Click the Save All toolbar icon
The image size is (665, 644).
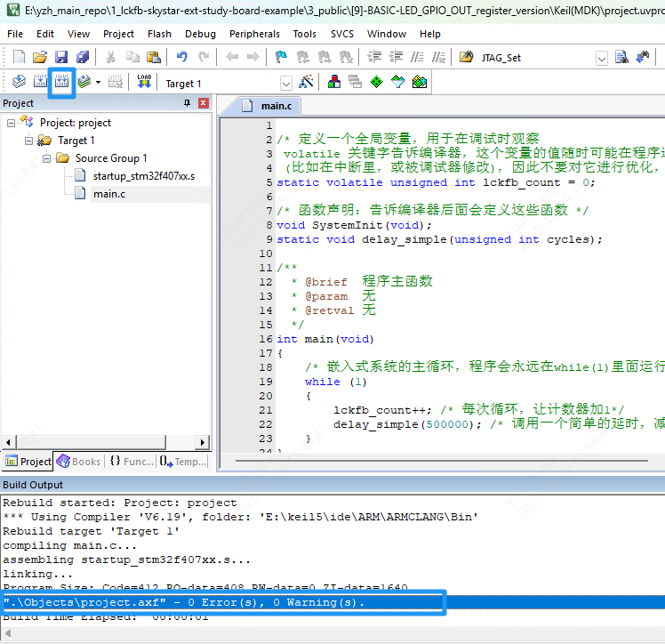point(83,57)
